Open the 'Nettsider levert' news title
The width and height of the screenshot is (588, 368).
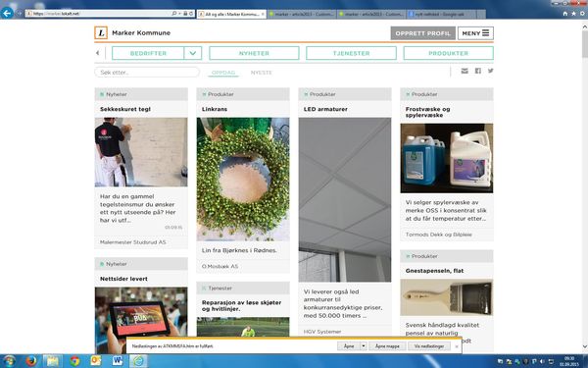(123, 279)
